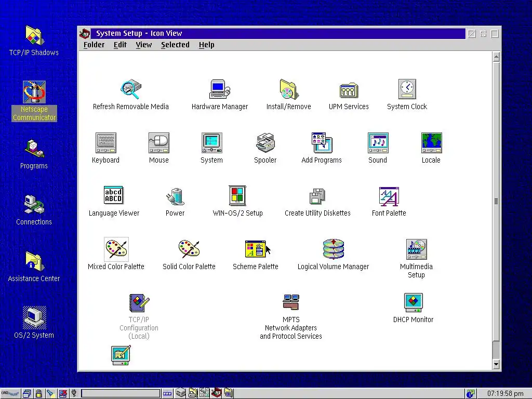Open the drives tray icon on WarpCenter
Screen dimensions: 532x399
coord(180,393)
